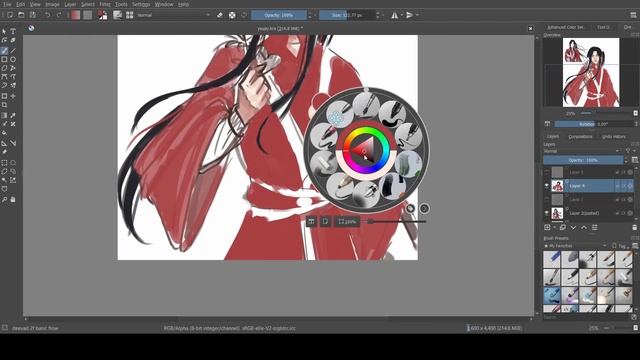Screen dimensions: 640x360
Task: Open the Layer menu
Action: coord(70,4)
